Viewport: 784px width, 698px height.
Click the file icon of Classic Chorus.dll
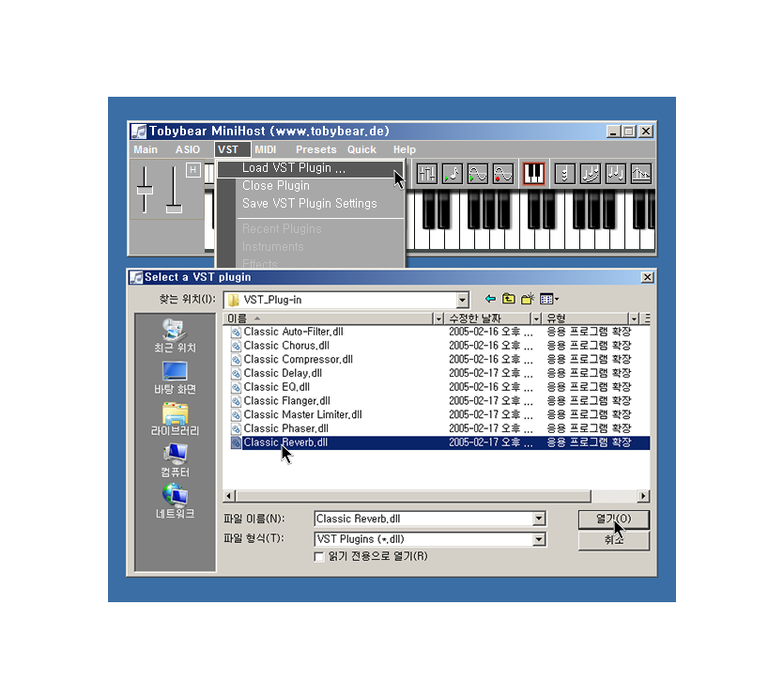coord(236,346)
